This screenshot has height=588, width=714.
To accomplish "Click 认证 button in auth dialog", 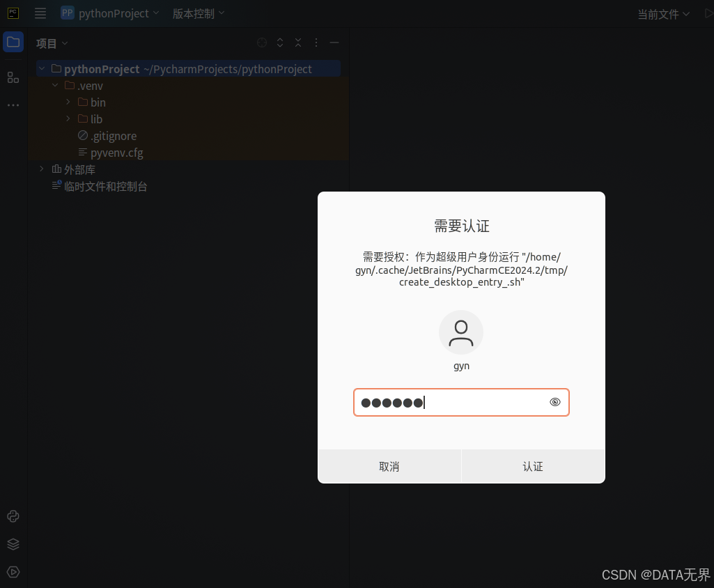I will 533,466.
